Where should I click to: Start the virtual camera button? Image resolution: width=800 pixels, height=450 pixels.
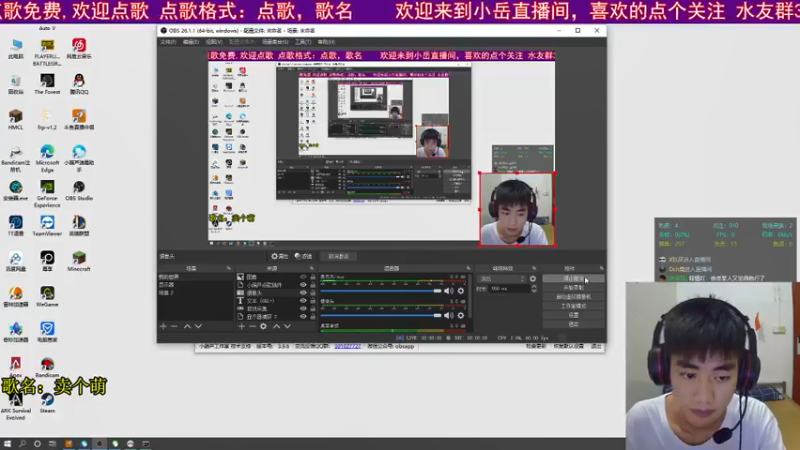573,297
